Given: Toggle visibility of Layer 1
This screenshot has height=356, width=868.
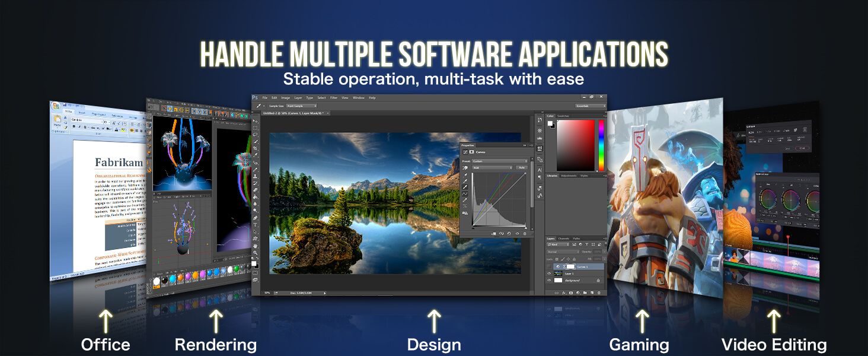Looking at the screenshot, I should [x=549, y=274].
